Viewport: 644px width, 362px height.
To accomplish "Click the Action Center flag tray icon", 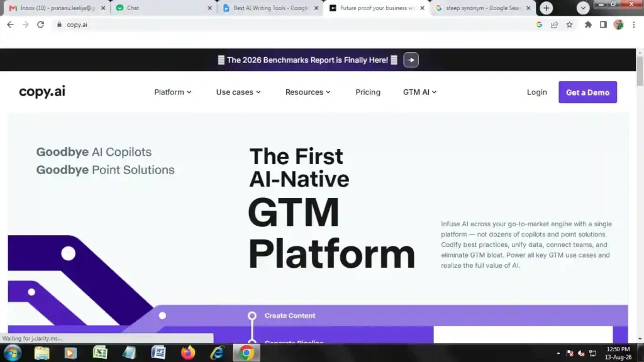I will [x=570, y=353].
